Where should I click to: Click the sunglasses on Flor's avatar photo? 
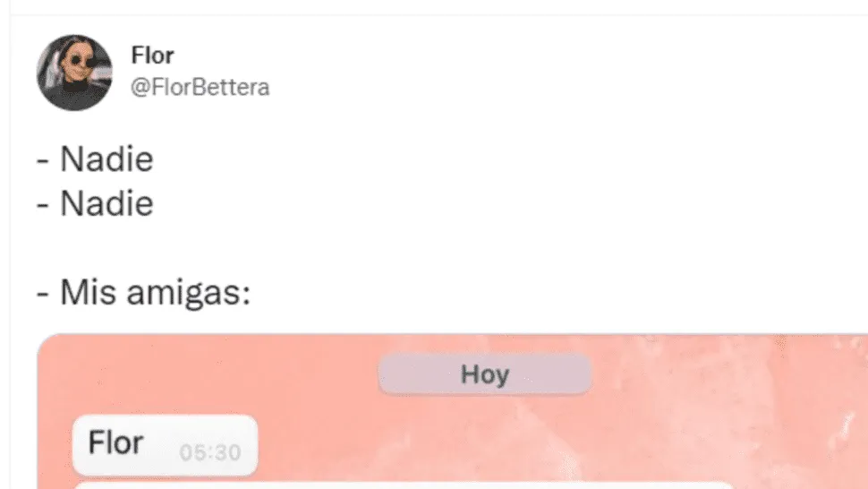pyautogui.click(x=76, y=62)
